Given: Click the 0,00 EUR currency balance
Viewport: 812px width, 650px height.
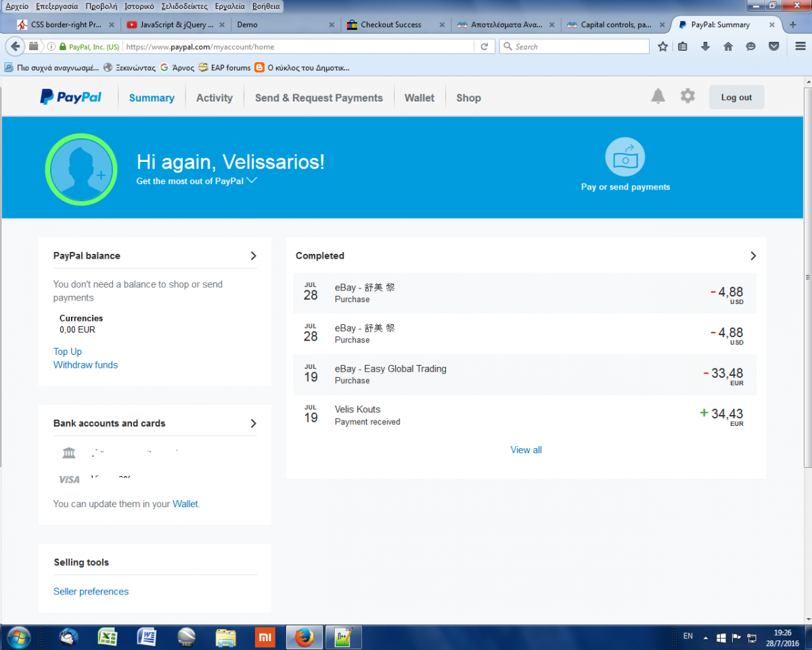Looking at the screenshot, I should pyautogui.click(x=77, y=330).
